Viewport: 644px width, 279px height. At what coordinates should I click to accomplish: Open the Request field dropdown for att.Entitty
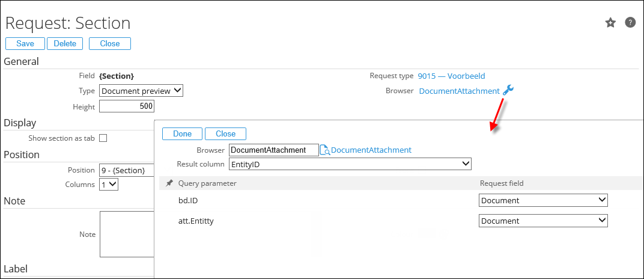pos(543,221)
